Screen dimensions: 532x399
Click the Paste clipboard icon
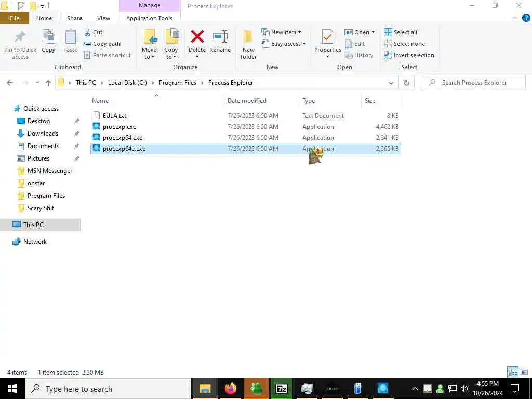coord(70,37)
